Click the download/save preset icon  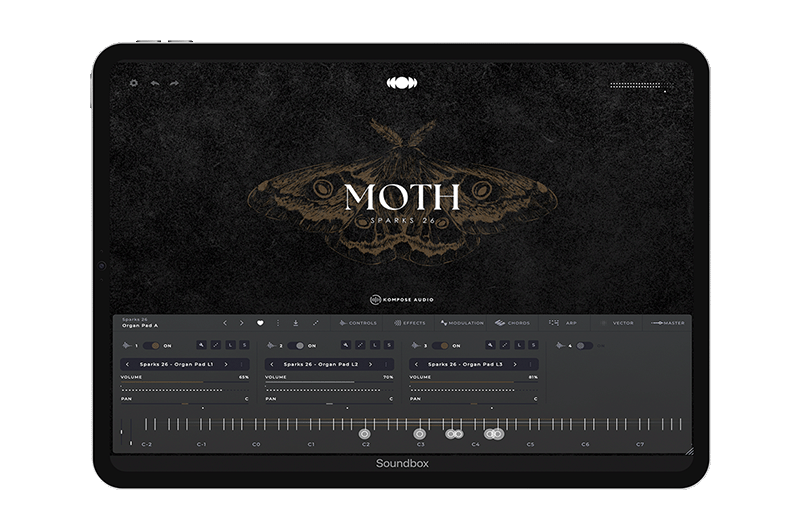tap(295, 323)
